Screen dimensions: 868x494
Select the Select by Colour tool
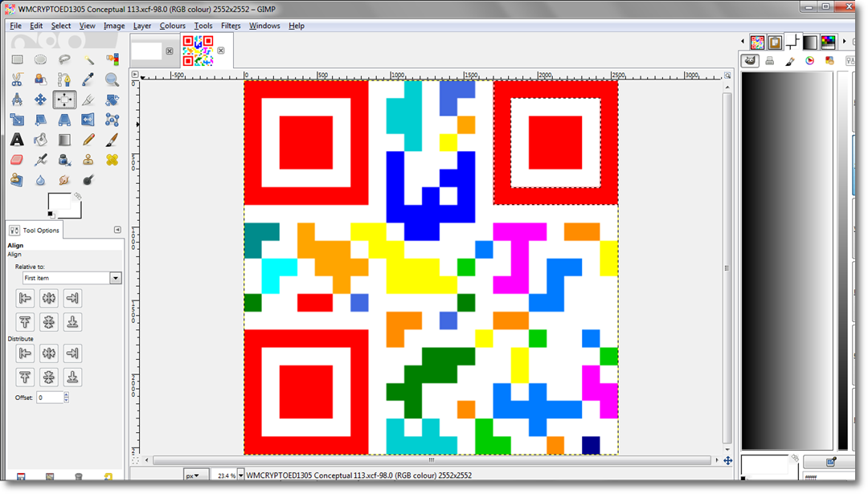click(x=113, y=59)
